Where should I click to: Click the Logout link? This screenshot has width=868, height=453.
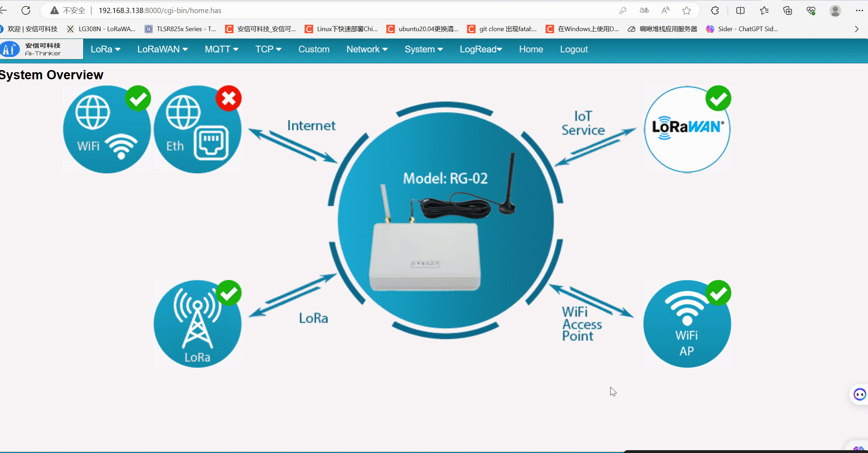(574, 49)
